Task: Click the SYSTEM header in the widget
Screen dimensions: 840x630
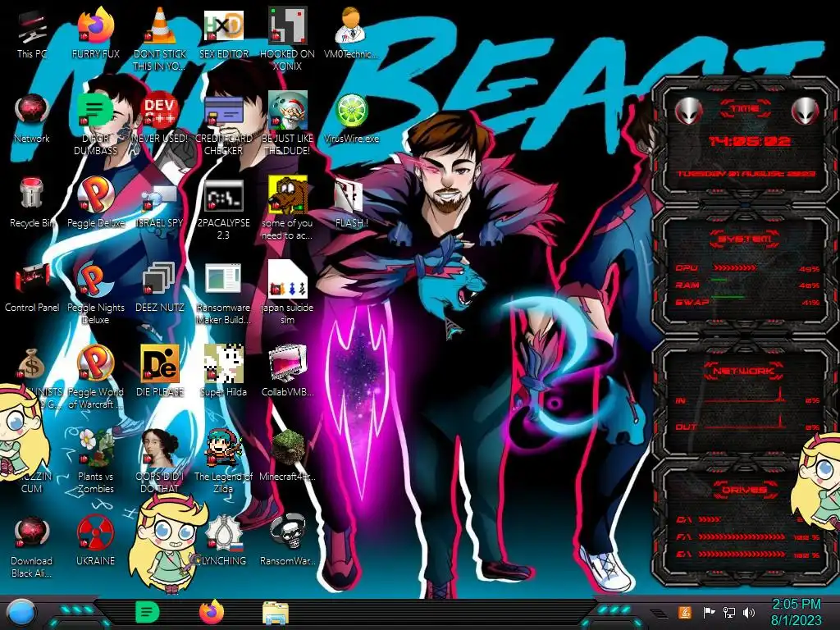Action: coord(745,239)
